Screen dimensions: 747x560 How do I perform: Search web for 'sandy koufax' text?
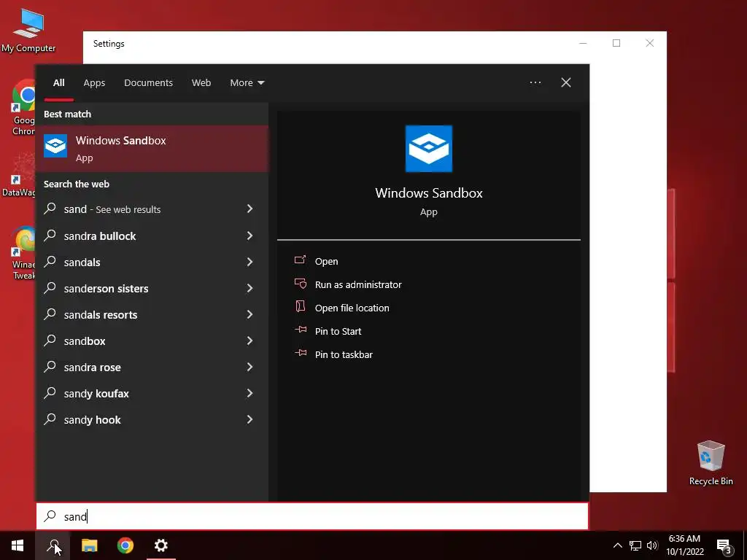[x=97, y=394]
